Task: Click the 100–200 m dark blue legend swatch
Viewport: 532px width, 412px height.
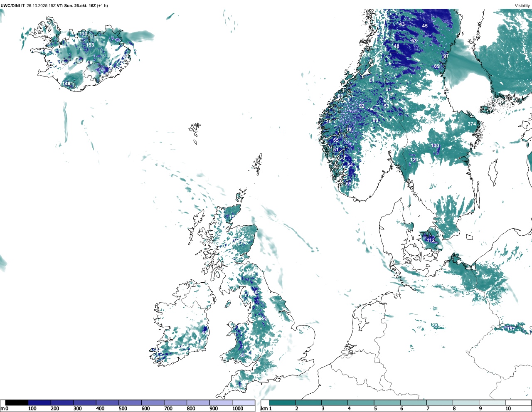Action: coord(39,403)
